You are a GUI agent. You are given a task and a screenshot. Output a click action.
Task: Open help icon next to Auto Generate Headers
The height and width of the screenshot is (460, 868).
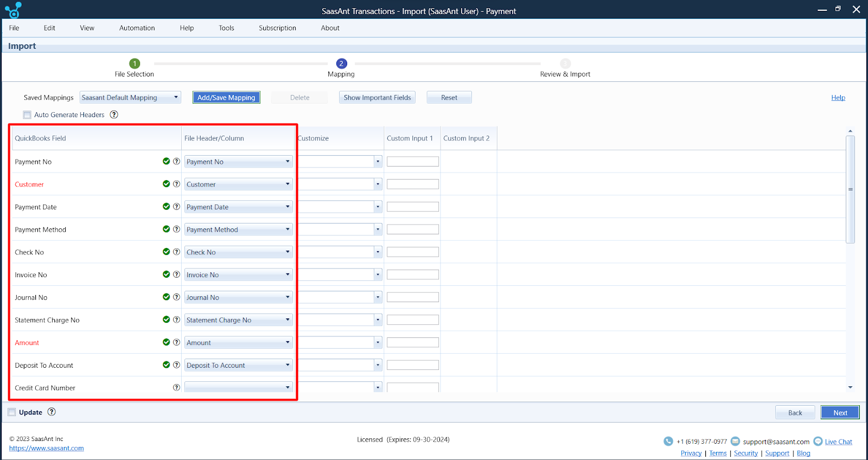click(x=114, y=114)
